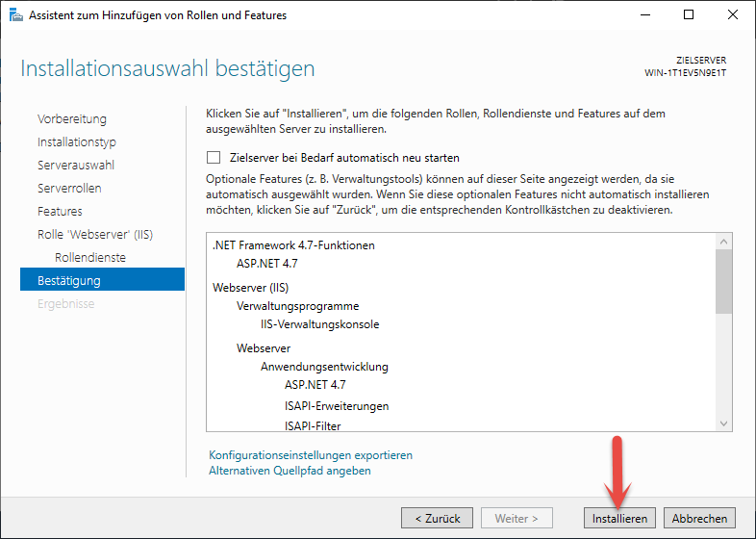Open Konfigurationseinstellungen exportieren link

coord(310,455)
